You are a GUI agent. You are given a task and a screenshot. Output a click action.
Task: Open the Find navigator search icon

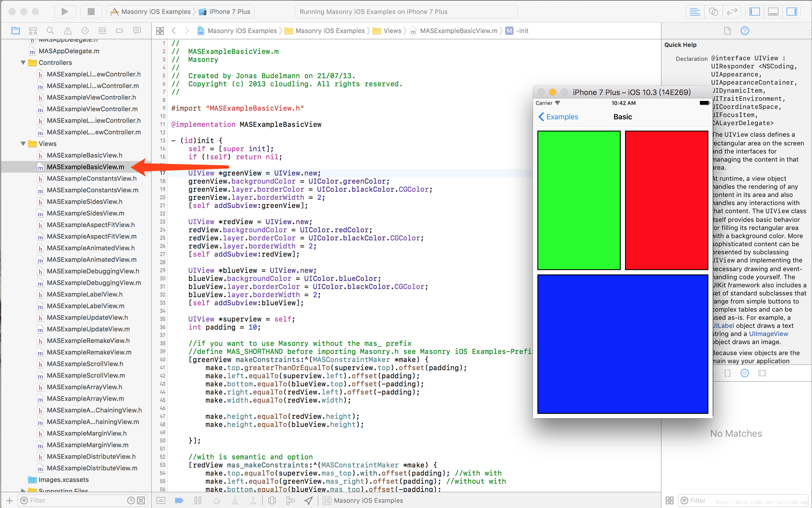[x=50, y=31]
